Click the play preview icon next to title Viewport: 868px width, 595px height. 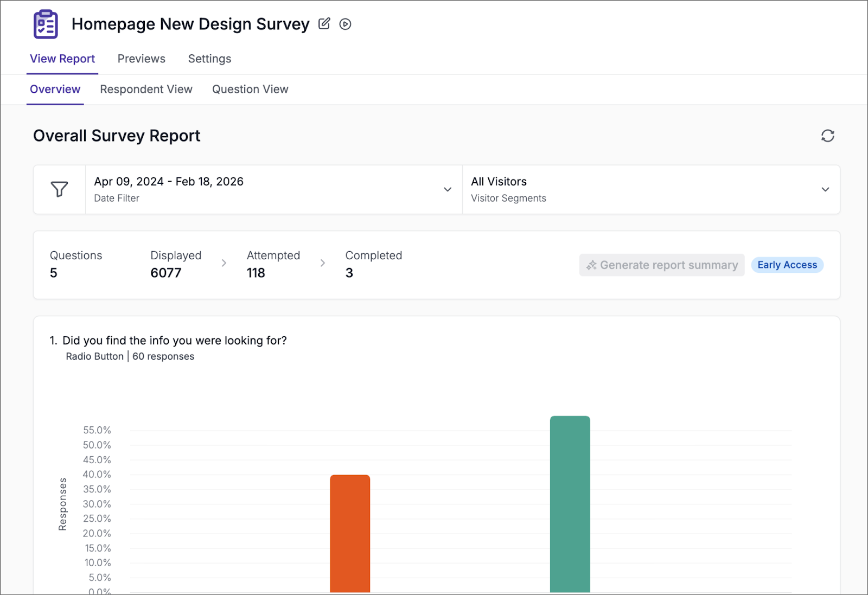(345, 24)
